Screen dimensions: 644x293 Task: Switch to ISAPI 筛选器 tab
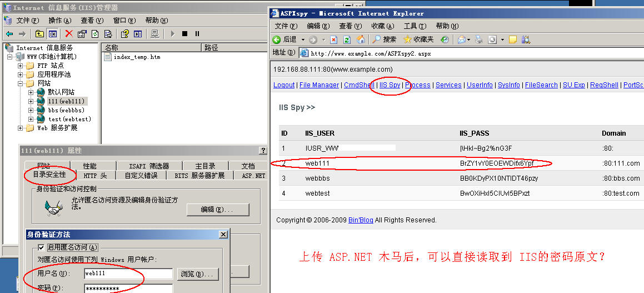149,166
